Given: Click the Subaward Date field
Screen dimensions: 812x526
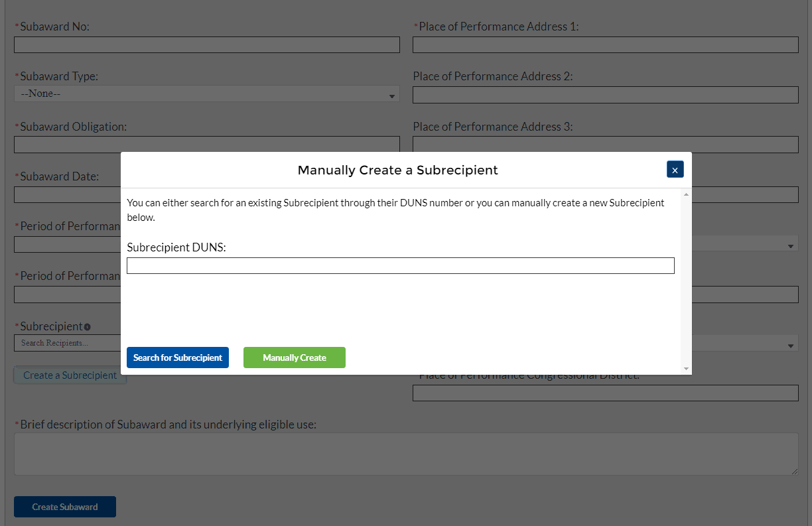Looking at the screenshot, I should point(66,195).
